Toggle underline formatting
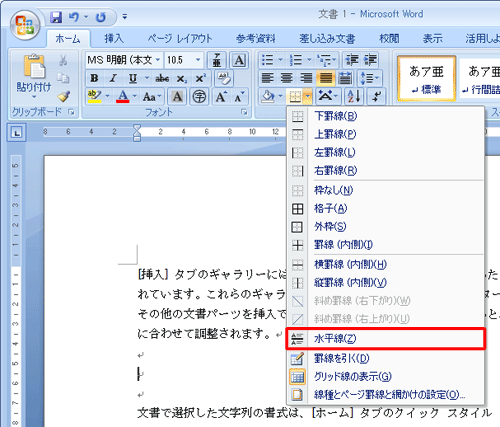This screenshot has width=500, height=427. click(x=133, y=79)
